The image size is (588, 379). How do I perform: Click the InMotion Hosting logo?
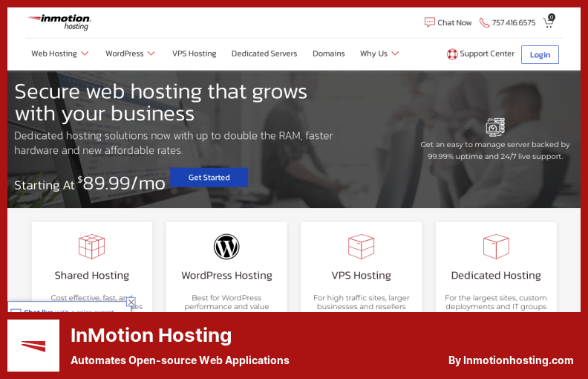(x=59, y=22)
